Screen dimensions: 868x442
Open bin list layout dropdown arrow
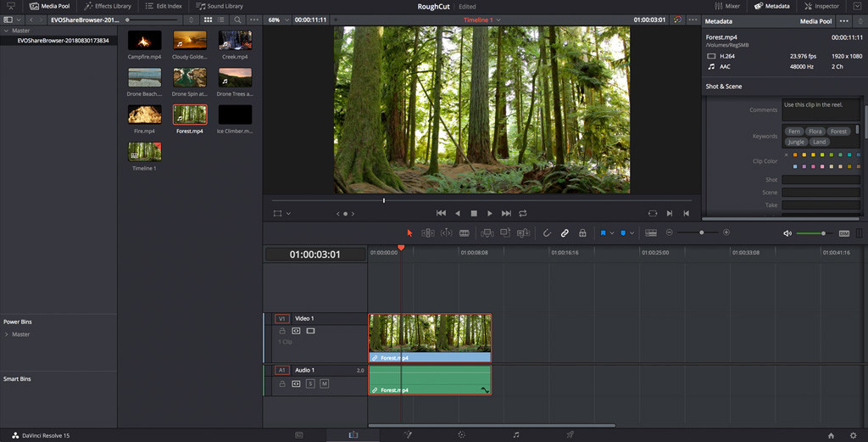pyautogui.click(x=19, y=20)
